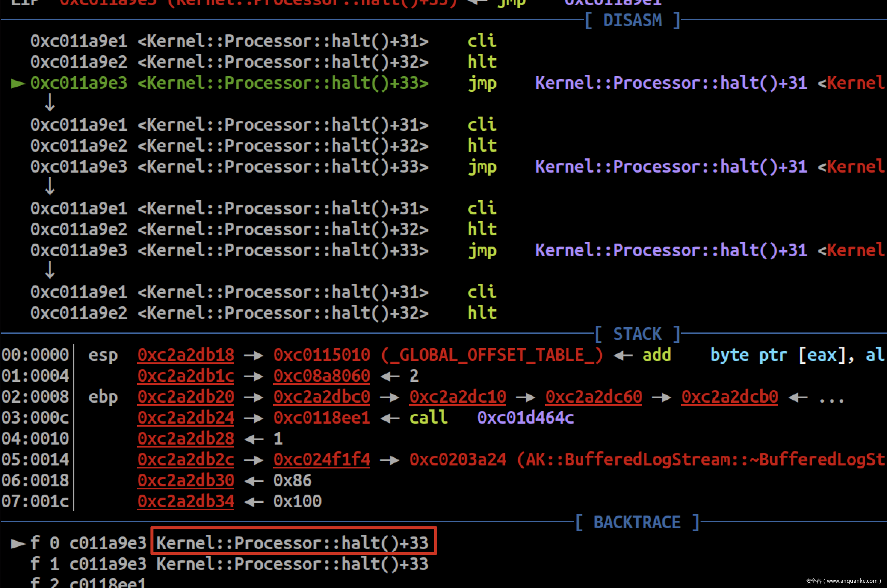This screenshot has width=887, height=588.
Task: Click the highlighted 0xc011a9e3 current instruction
Action: click(x=79, y=83)
